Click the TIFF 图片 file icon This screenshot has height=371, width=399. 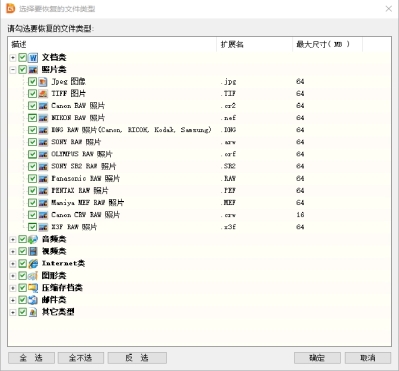click(43, 94)
